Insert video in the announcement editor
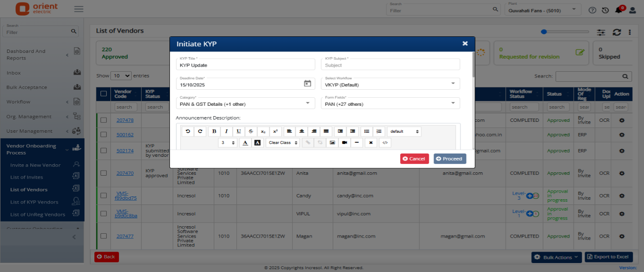The image size is (644, 272). tap(345, 143)
